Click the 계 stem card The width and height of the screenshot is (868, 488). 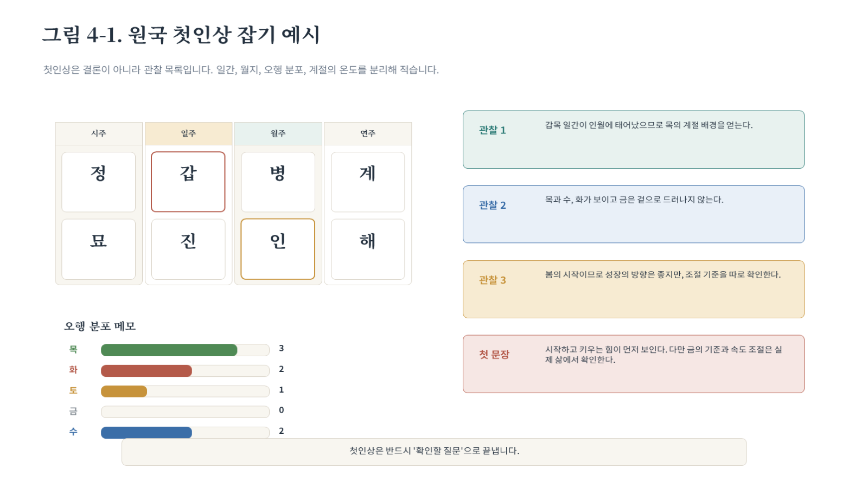point(368,182)
